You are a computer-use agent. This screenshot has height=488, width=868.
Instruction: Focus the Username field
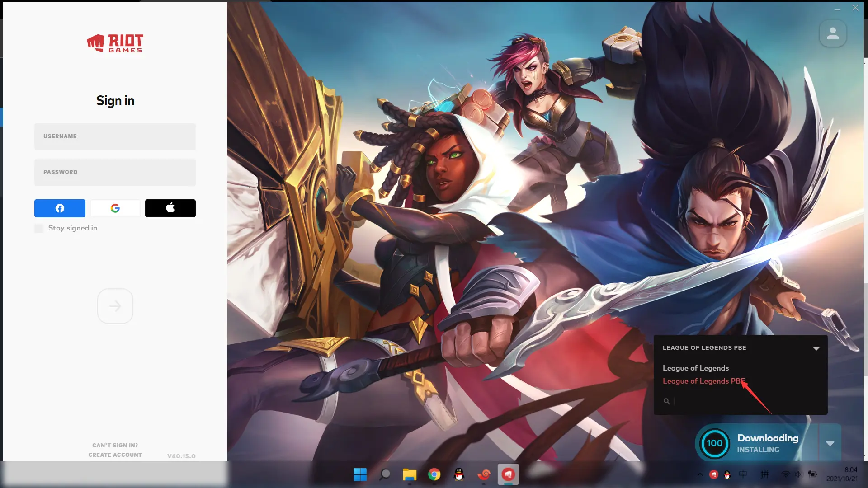pos(115,136)
